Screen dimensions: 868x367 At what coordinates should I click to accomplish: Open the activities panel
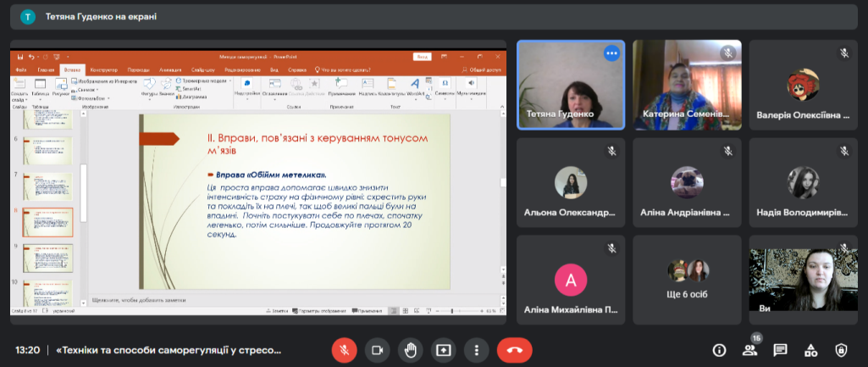tap(810, 349)
